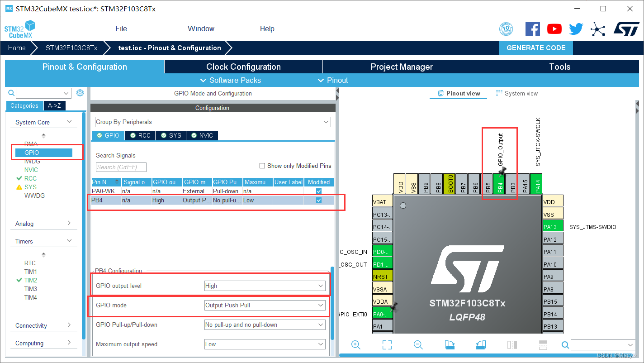Select NVIC in System Core list

point(31,170)
